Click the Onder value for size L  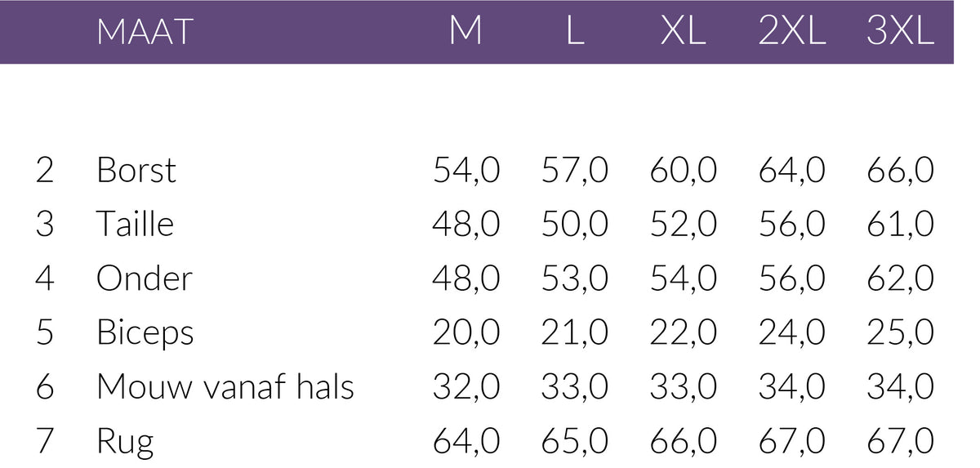click(x=575, y=279)
